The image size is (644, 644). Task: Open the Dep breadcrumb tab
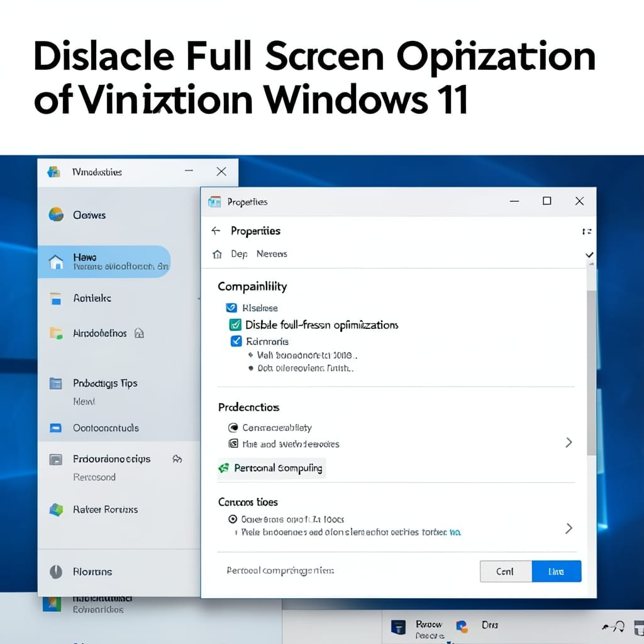pos(239,254)
